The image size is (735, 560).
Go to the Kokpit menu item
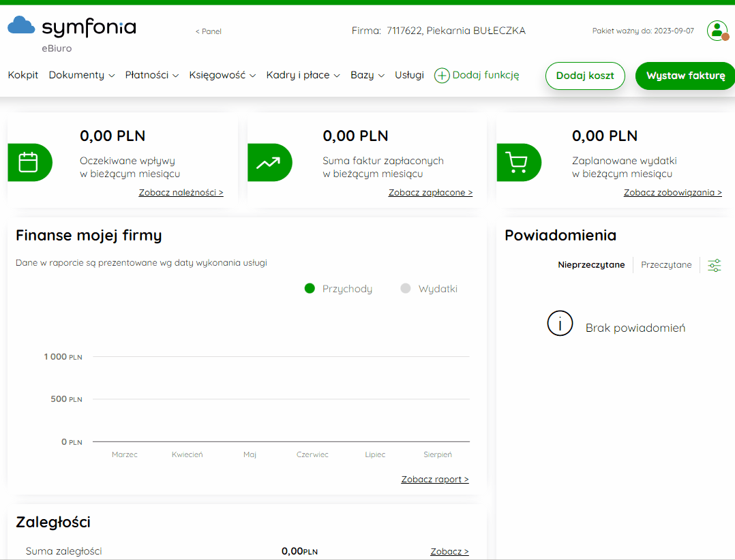(x=23, y=75)
